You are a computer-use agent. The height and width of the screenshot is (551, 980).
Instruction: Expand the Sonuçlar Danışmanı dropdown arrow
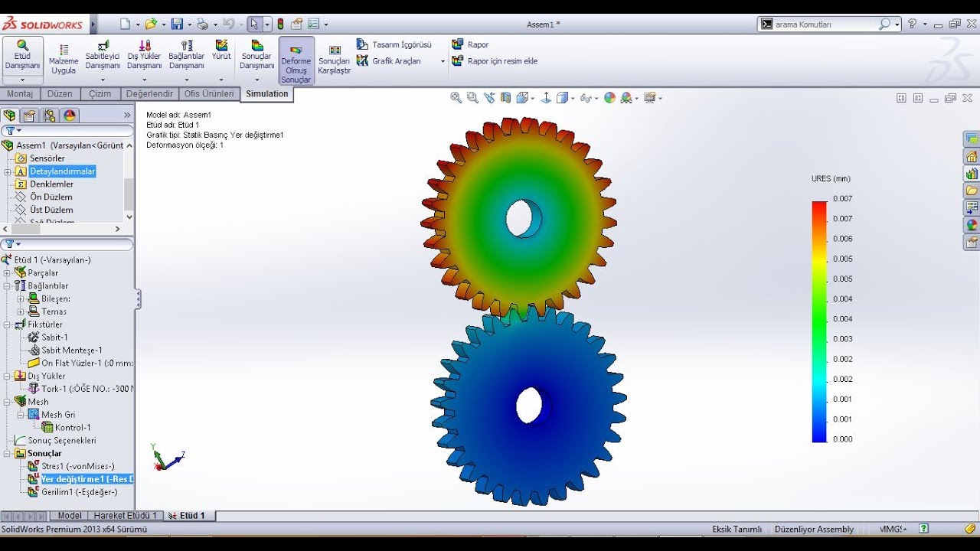pyautogui.click(x=256, y=80)
